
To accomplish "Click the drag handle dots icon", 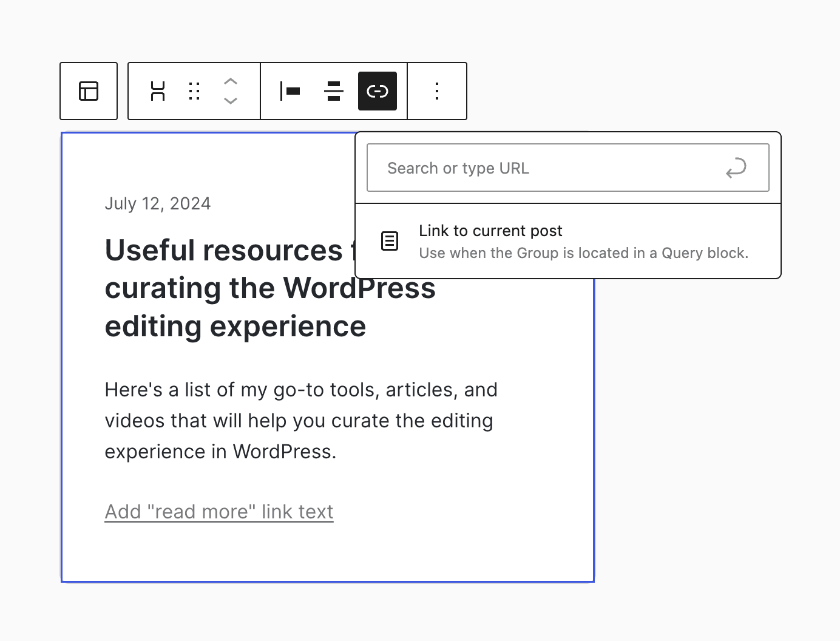I will [x=194, y=91].
